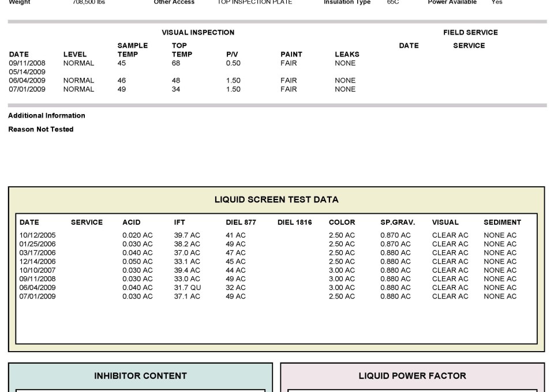Select the date 01/25/2006

click(38, 244)
